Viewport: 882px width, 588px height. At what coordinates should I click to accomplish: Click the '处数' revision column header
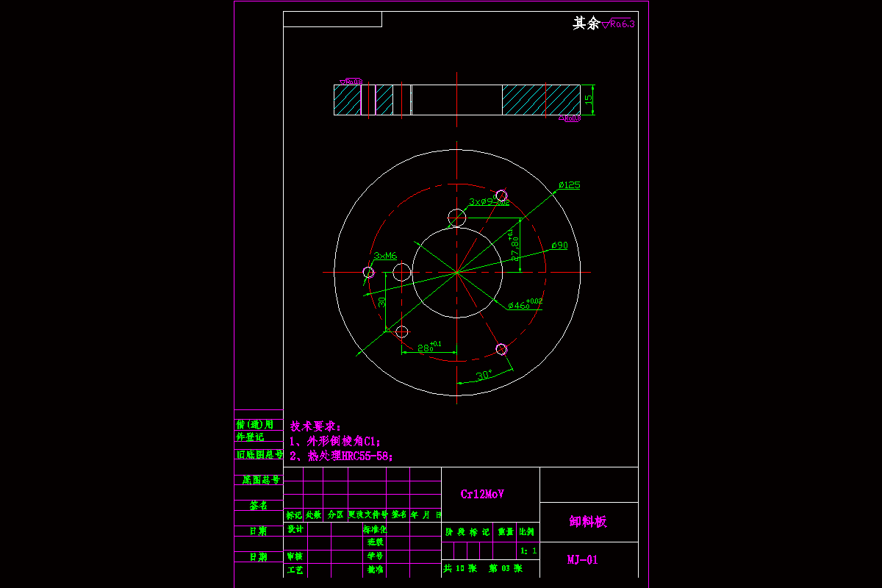[313, 515]
